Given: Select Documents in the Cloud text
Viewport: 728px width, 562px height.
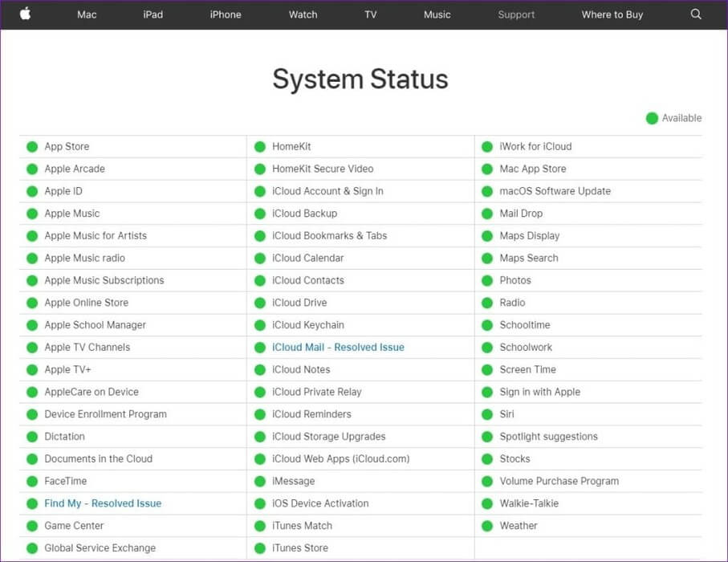Looking at the screenshot, I should (99, 459).
